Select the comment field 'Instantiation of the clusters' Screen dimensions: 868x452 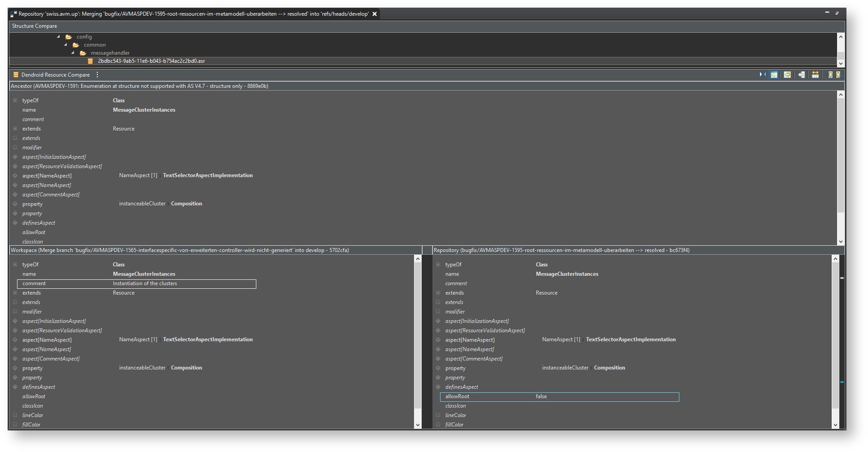[x=137, y=284]
